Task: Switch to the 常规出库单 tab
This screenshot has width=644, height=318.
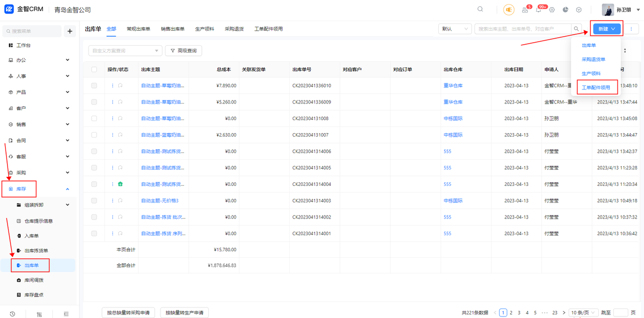Action: tap(138, 29)
